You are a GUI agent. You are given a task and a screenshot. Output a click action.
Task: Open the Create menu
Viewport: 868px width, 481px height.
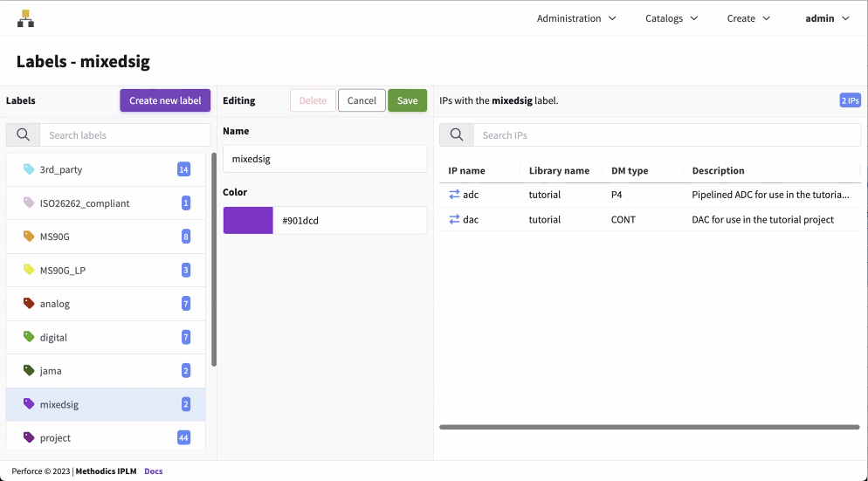(x=748, y=18)
